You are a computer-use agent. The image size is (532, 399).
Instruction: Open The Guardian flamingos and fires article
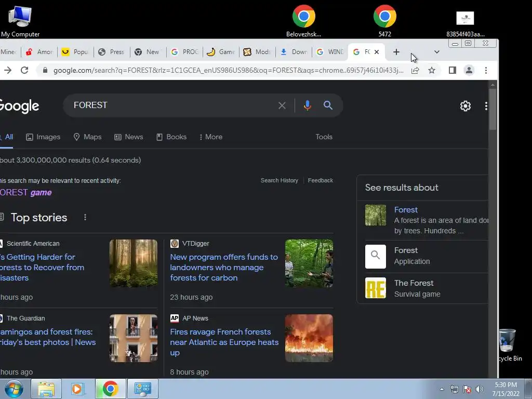[48, 337]
